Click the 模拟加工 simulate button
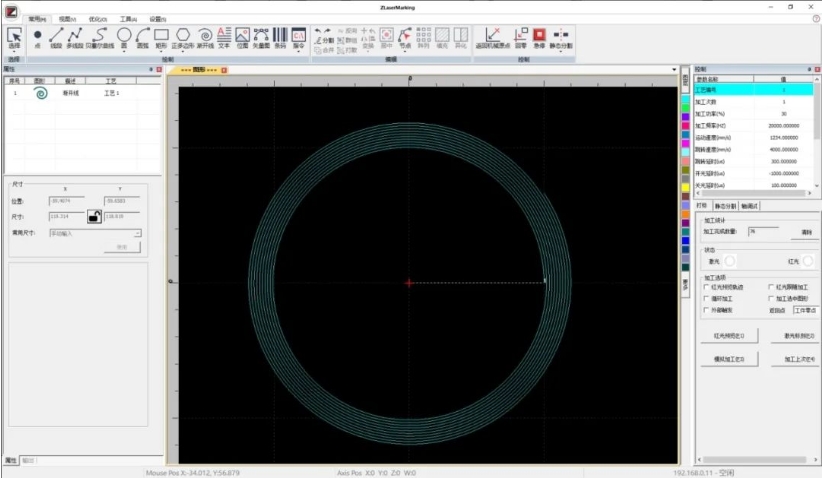This screenshot has height=479, width=822. click(x=729, y=359)
